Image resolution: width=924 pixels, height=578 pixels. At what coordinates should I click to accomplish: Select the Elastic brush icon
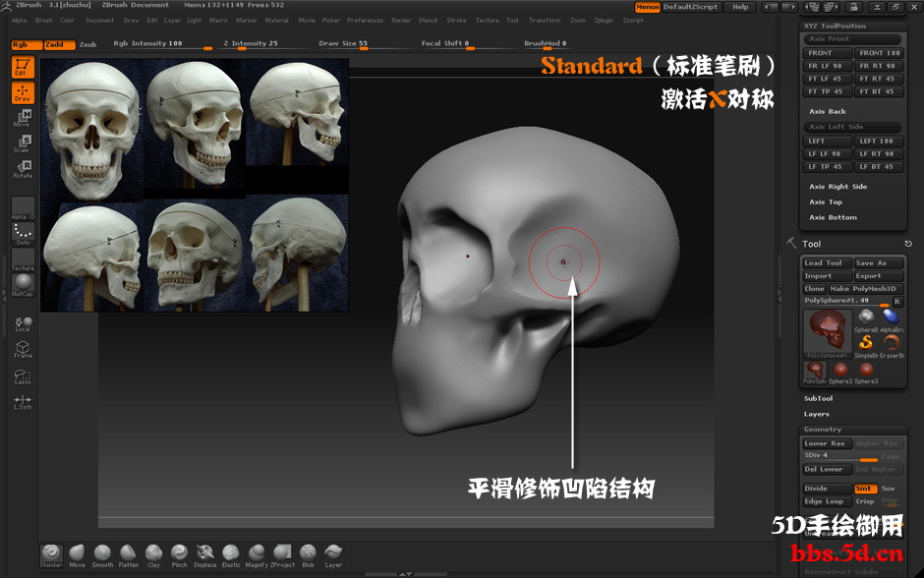point(231,556)
